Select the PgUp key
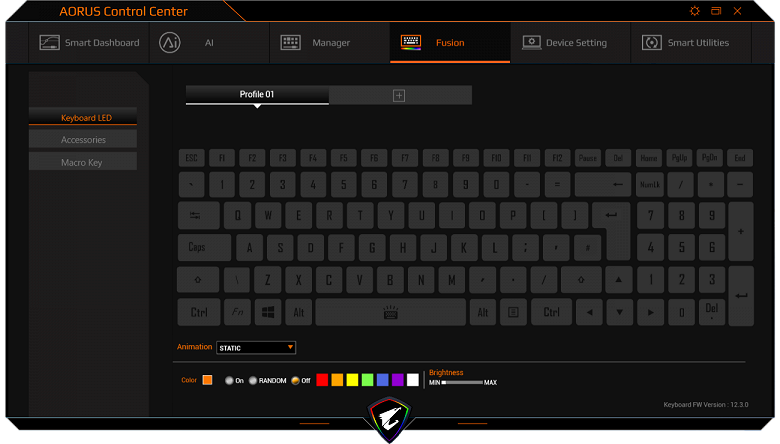 680,158
